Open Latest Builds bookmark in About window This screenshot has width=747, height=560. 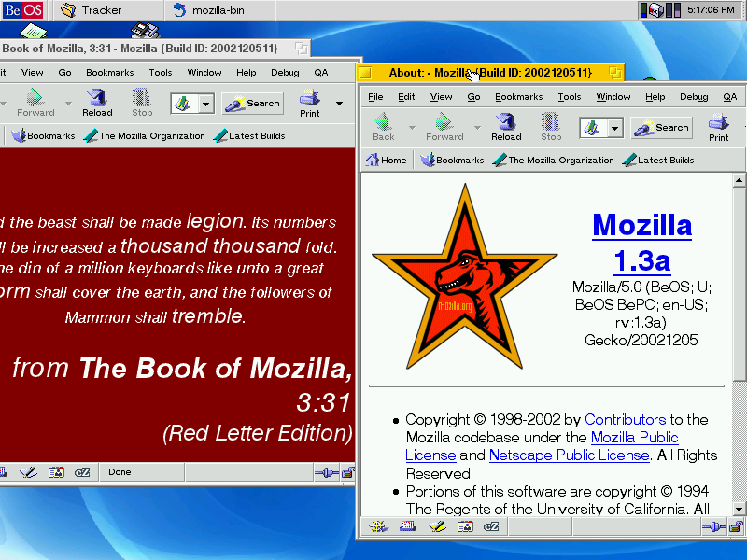click(x=658, y=160)
